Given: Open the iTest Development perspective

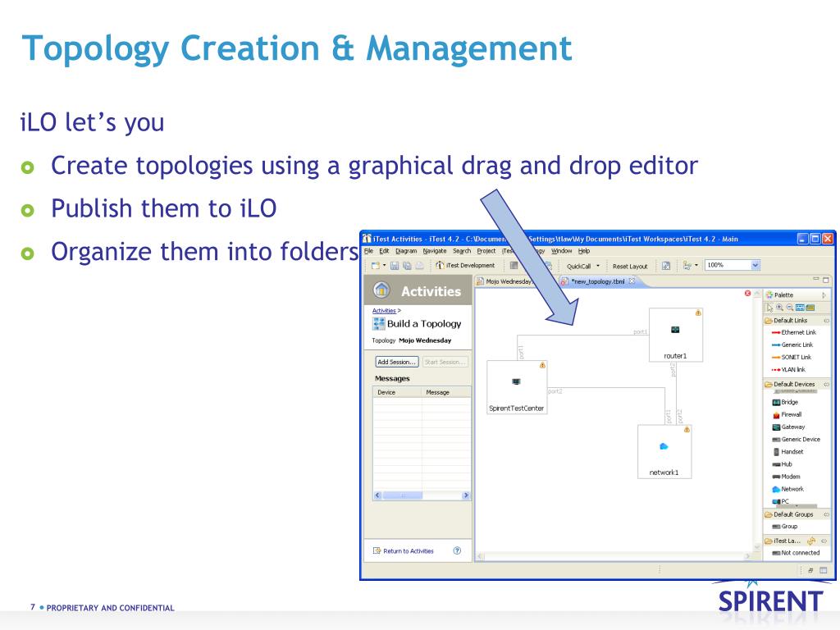Looking at the screenshot, I should pyautogui.click(x=466, y=265).
